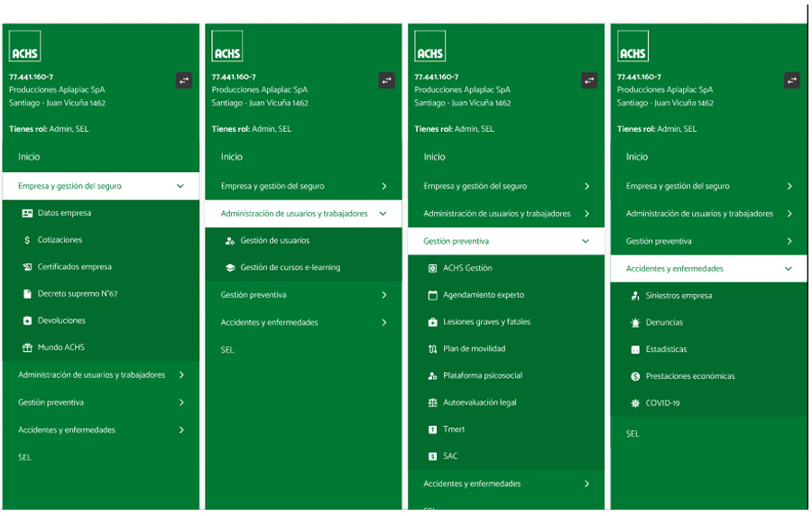Image resolution: width=812 pixels, height=516 pixels.
Task: Click the Certificados empresa icon
Action: tap(27, 267)
